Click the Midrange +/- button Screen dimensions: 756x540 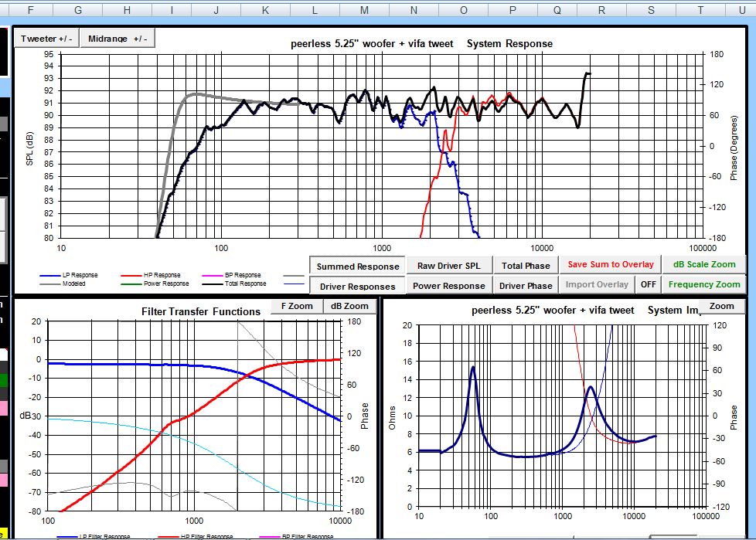(117, 39)
